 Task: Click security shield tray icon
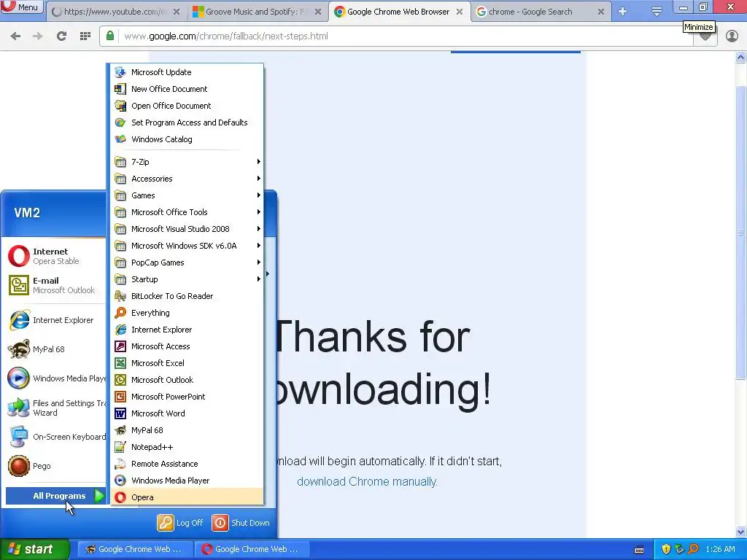coord(666,549)
